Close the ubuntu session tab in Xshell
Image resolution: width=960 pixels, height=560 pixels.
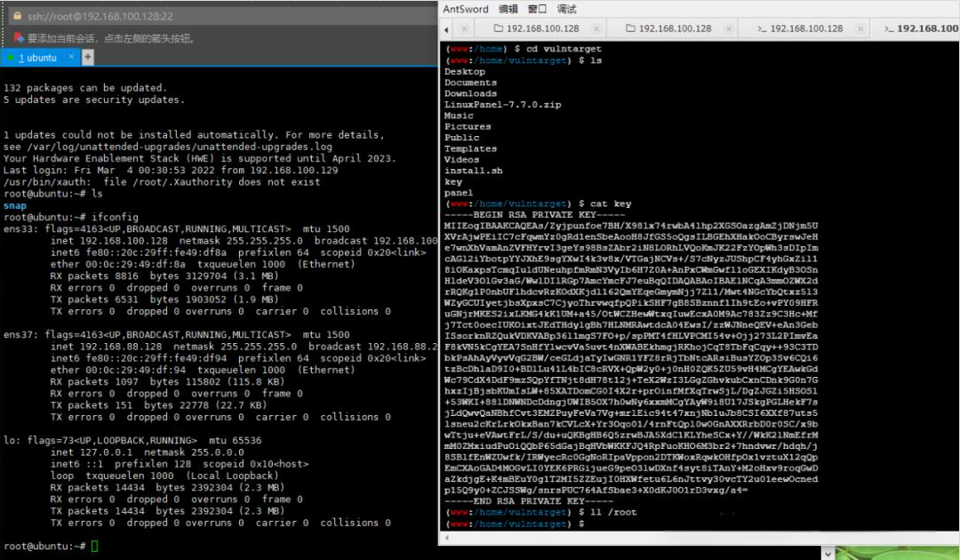[71, 56]
